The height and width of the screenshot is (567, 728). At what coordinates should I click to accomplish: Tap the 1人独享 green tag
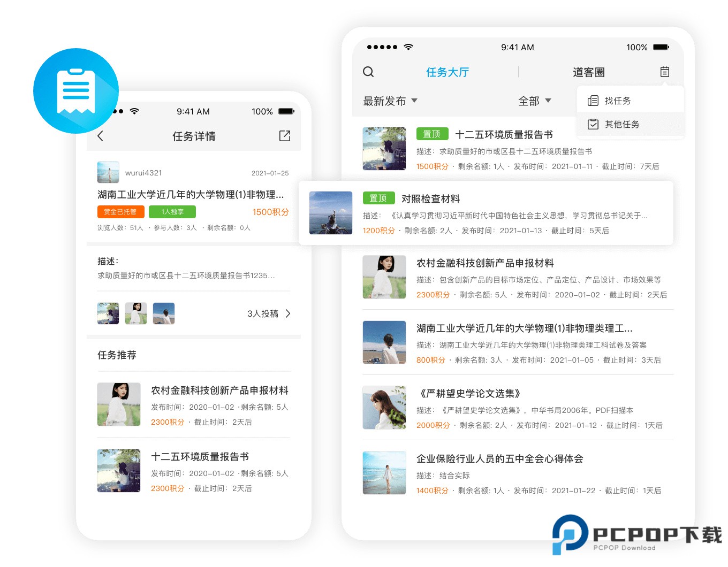click(x=172, y=212)
